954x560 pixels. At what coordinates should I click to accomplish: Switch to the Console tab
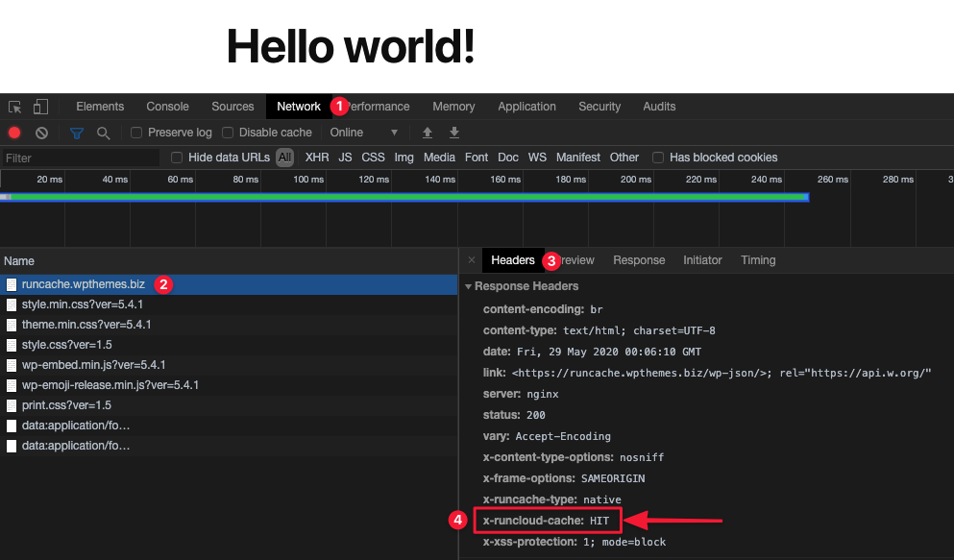coord(167,107)
